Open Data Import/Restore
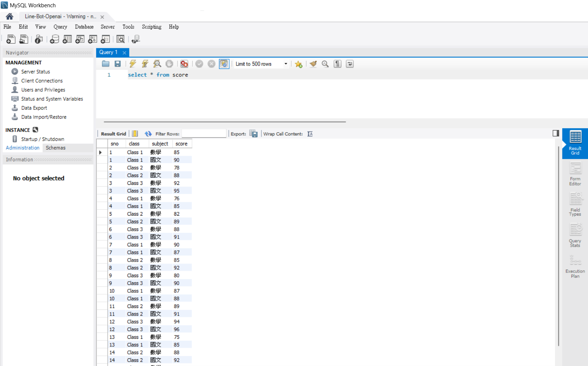This screenshot has height=366, width=588. pos(44,117)
